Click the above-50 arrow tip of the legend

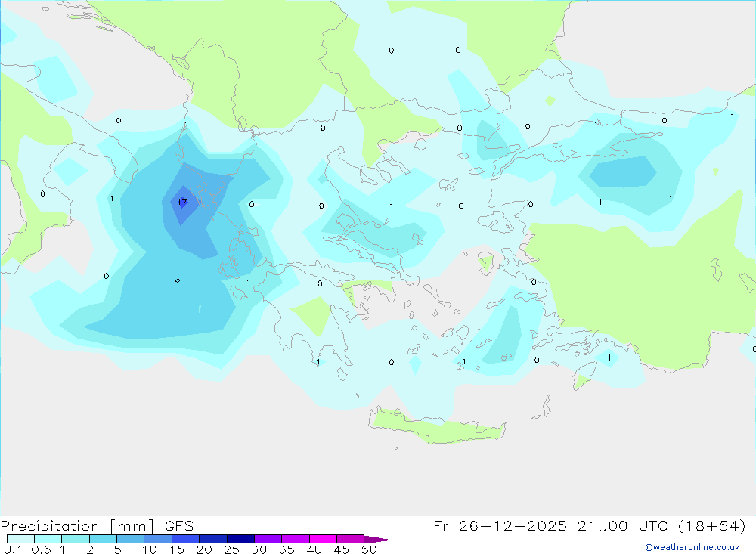coord(377,539)
